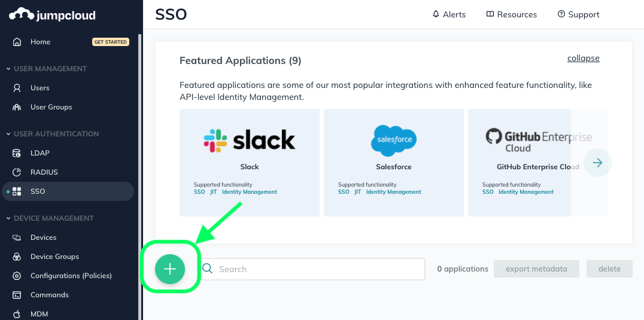Viewport: 644px width, 320px height.
Task: Select the Salesforce featured application card
Action: tap(393, 163)
